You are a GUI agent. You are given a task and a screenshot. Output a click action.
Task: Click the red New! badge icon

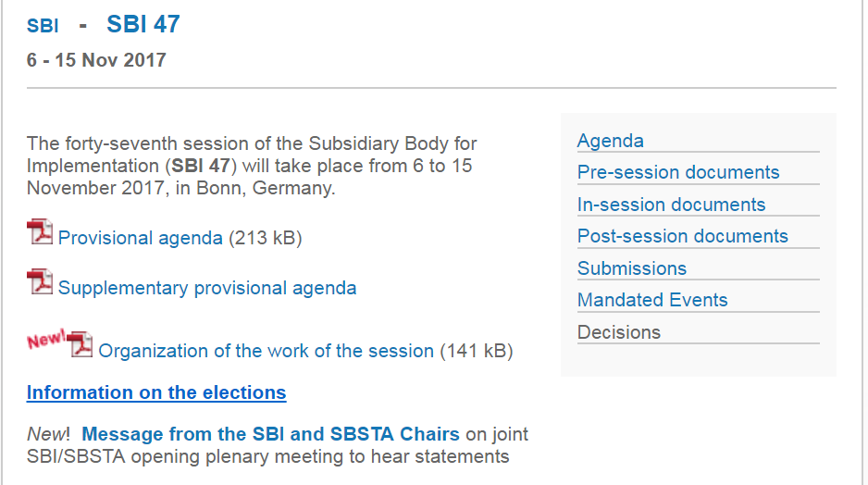point(45,340)
